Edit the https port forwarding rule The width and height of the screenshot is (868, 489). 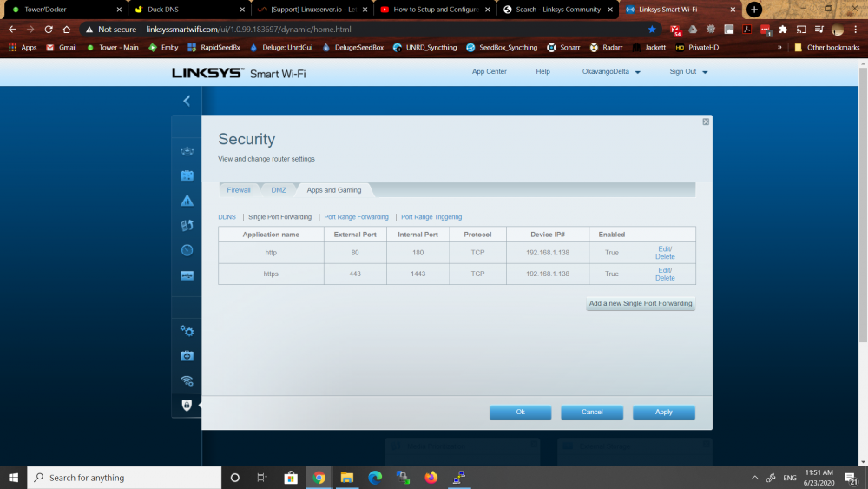(x=665, y=270)
